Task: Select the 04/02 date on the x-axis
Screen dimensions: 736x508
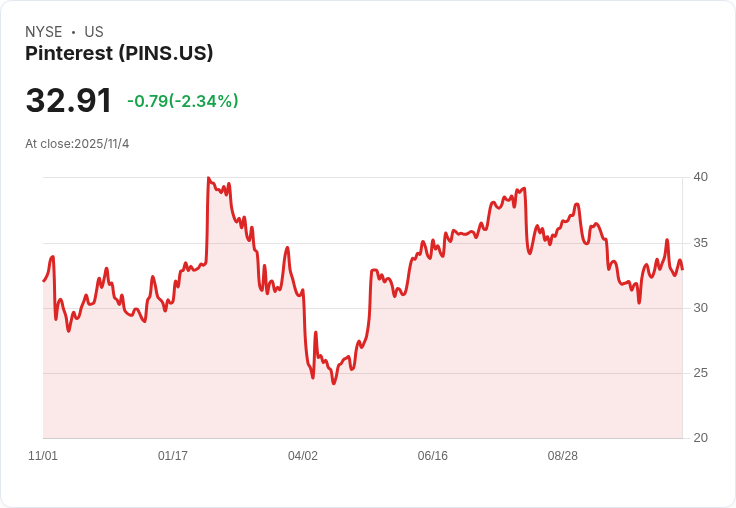Action: [303, 456]
